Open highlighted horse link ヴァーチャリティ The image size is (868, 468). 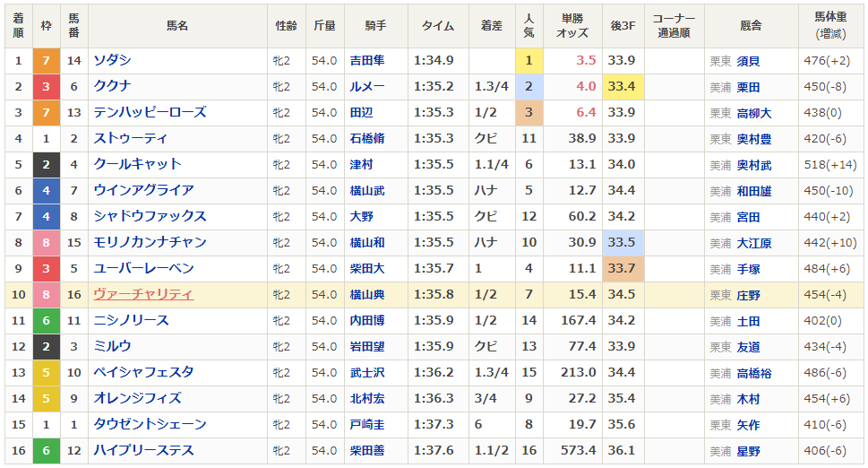(x=143, y=294)
